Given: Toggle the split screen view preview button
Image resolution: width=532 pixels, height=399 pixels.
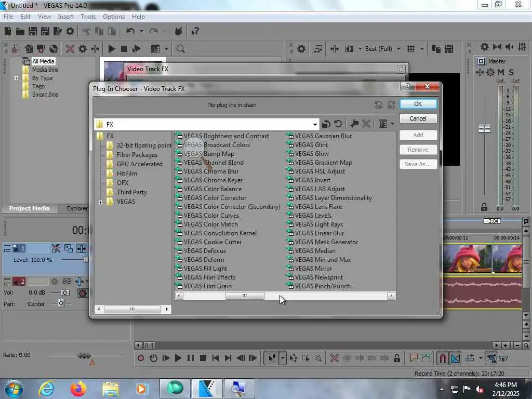Looking at the screenshot, I should pyautogui.click(x=349, y=49).
